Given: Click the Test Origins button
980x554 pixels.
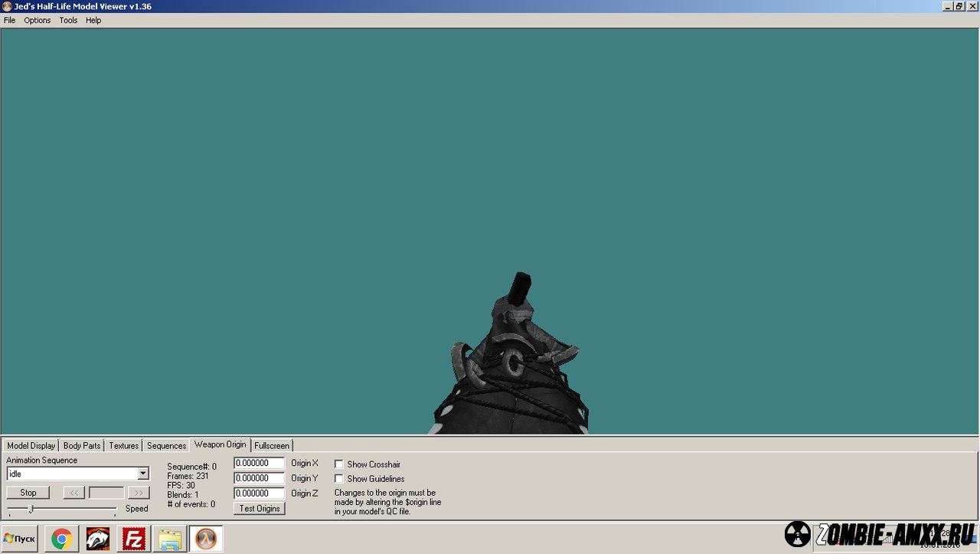Looking at the screenshot, I should pyautogui.click(x=260, y=509).
